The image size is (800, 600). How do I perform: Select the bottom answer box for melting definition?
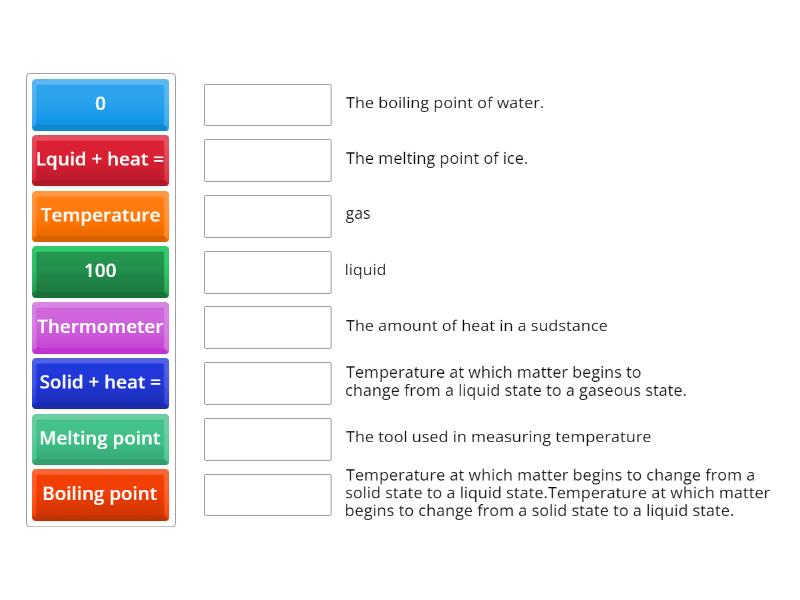[x=267, y=494]
